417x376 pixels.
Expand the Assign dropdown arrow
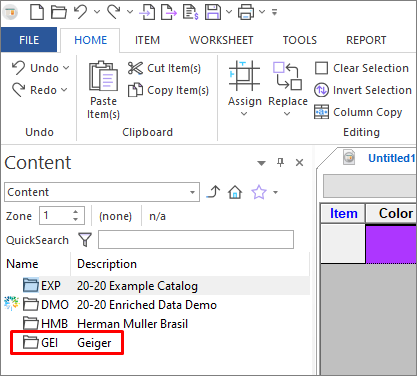244,114
